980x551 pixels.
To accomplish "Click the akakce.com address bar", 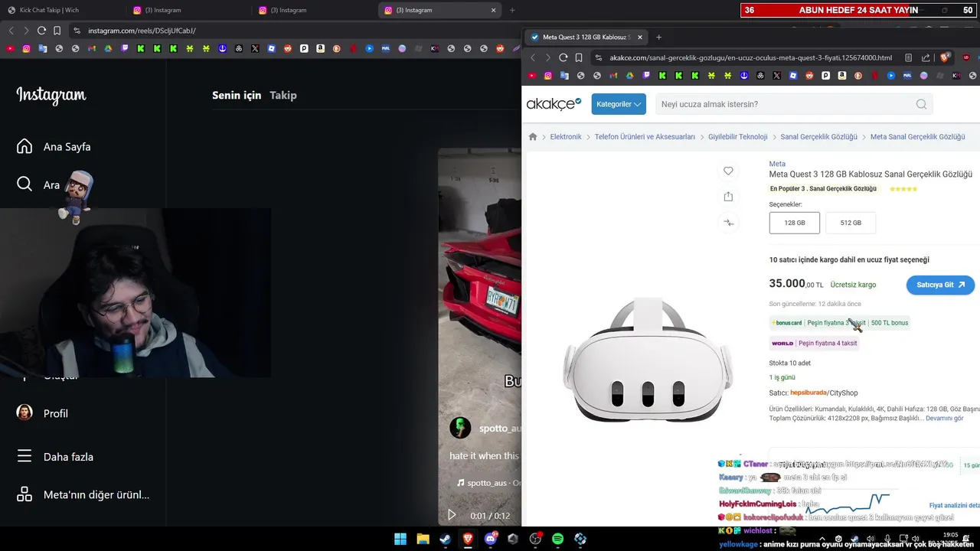I will coord(750,57).
